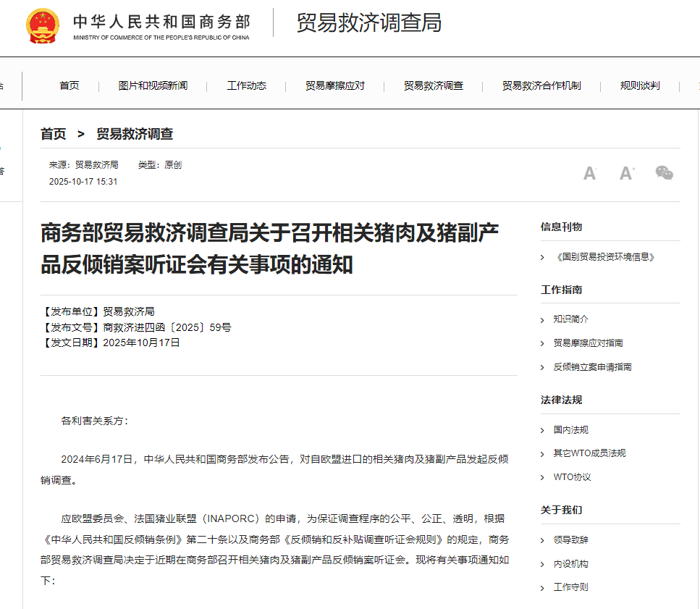Viewport: 700px width, 609px height.
Task: Click 中华人民共和国商务部 header text
Action: click(x=161, y=22)
